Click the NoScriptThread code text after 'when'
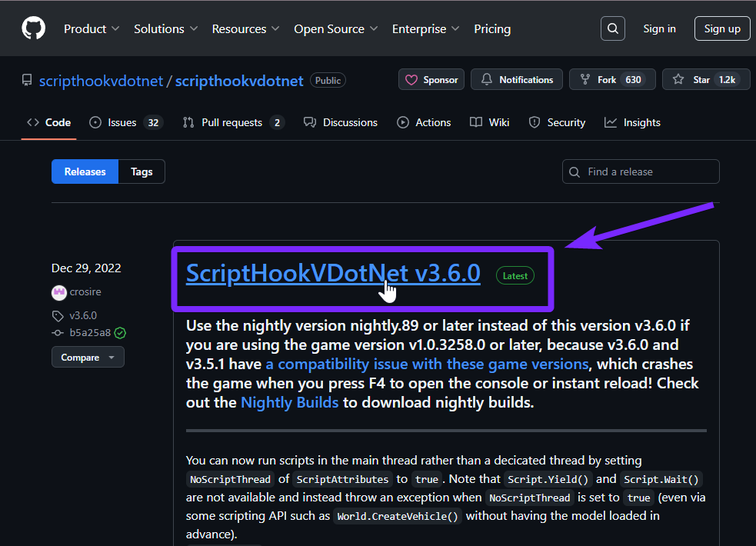Image resolution: width=756 pixels, height=546 pixels. 529,498
